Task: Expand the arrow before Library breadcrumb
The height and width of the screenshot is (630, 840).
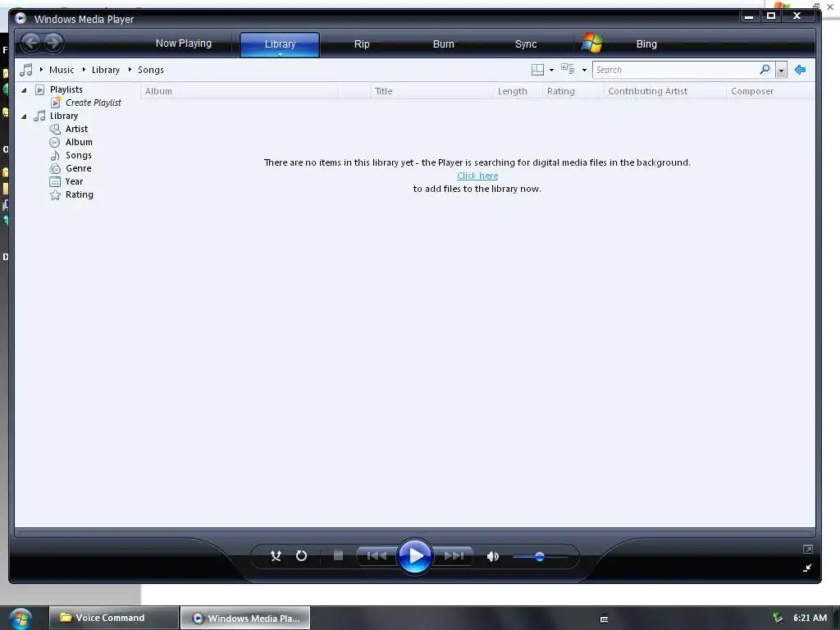Action: [x=84, y=70]
